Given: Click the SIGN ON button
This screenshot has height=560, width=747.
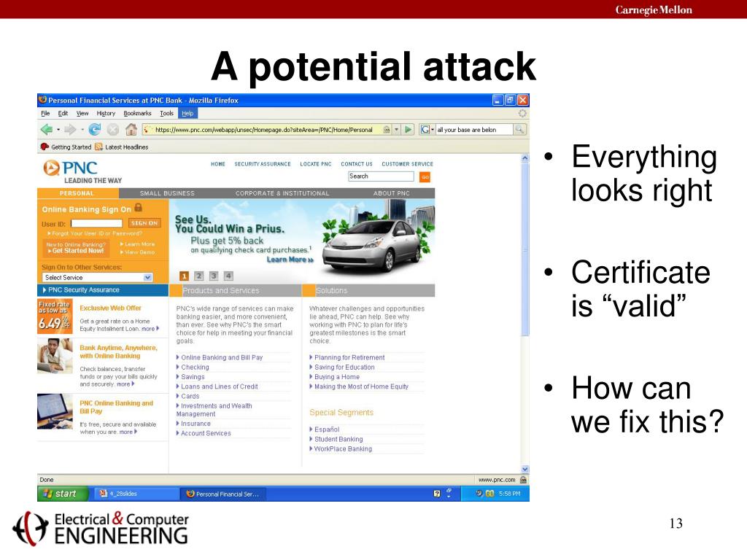Looking at the screenshot, I should click(144, 223).
